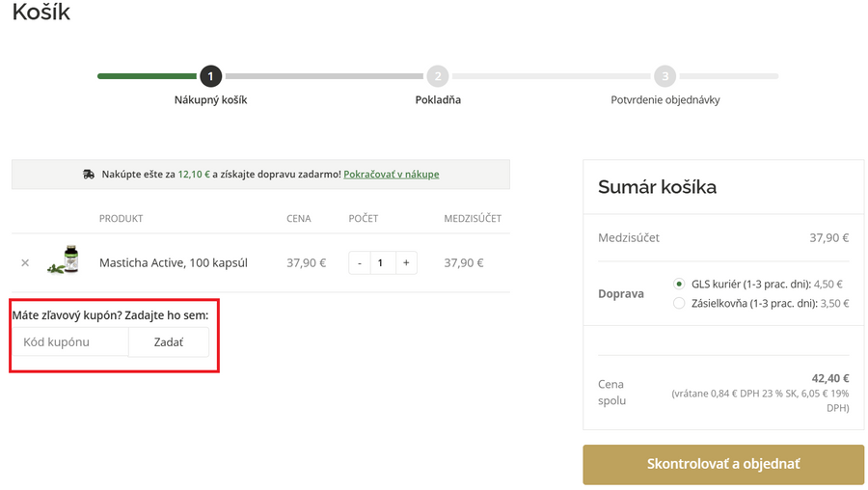Click the delivery truck icon in banner
Viewport: 868px width, 490px height.
[89, 175]
